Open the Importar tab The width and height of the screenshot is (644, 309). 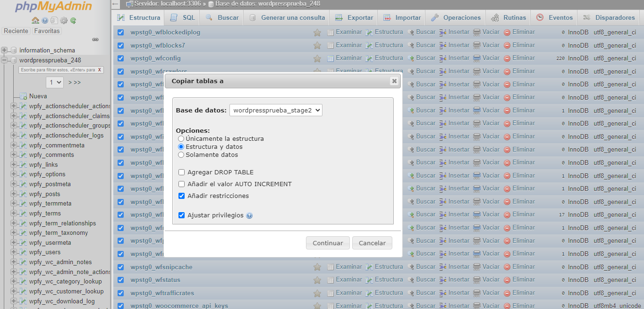402,17
